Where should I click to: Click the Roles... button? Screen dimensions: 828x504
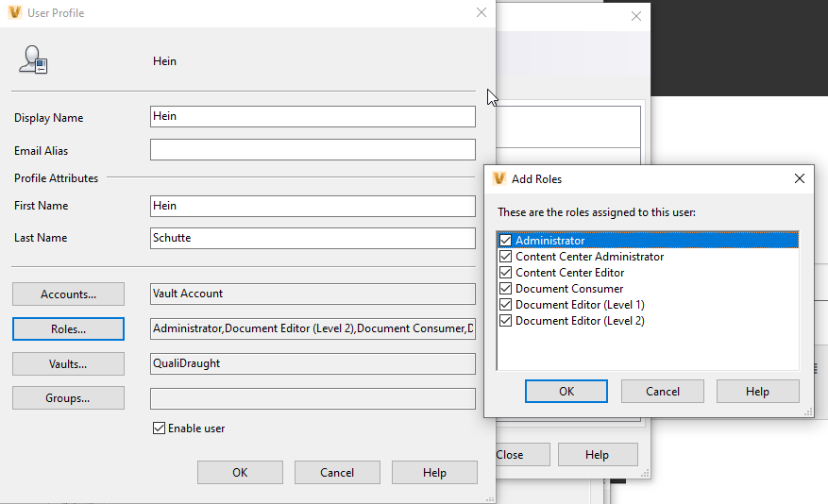(68, 329)
